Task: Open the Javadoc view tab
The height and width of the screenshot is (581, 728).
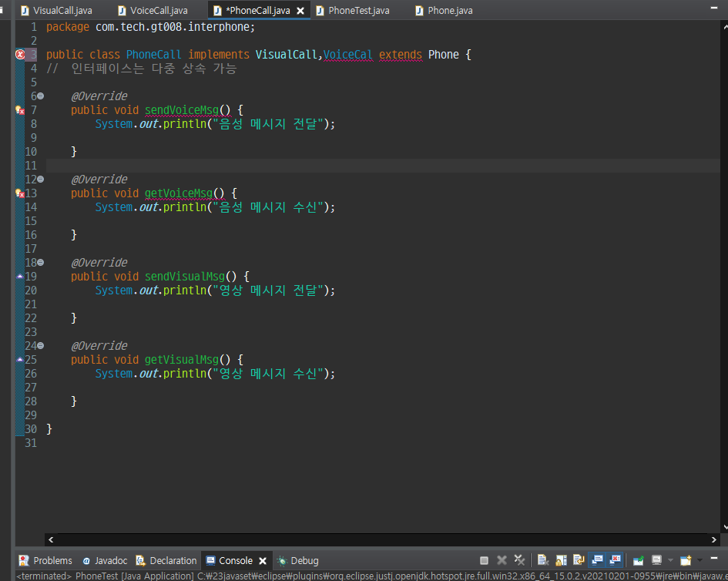Action: [x=105, y=560]
